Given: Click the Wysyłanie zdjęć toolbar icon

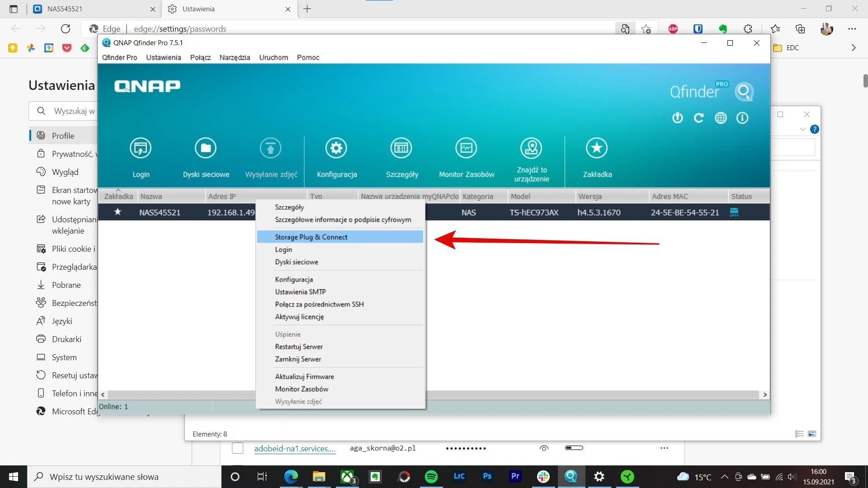Looking at the screenshot, I should [x=271, y=148].
